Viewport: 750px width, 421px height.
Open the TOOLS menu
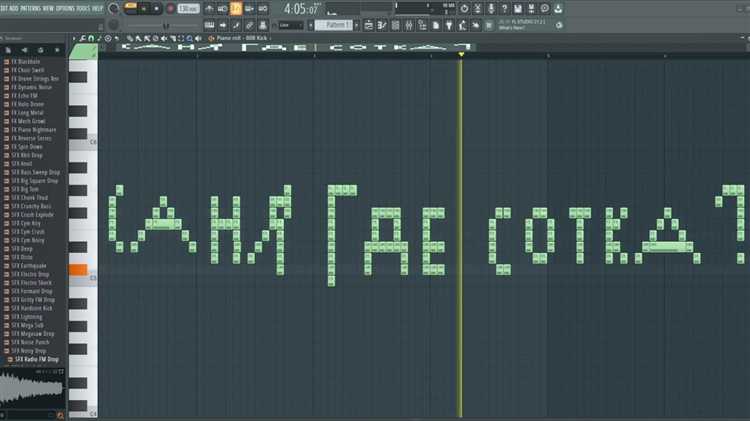83,8
